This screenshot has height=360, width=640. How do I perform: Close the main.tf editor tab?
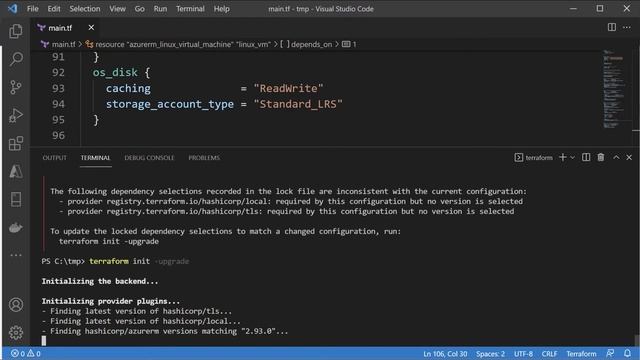pyautogui.click(x=91, y=27)
